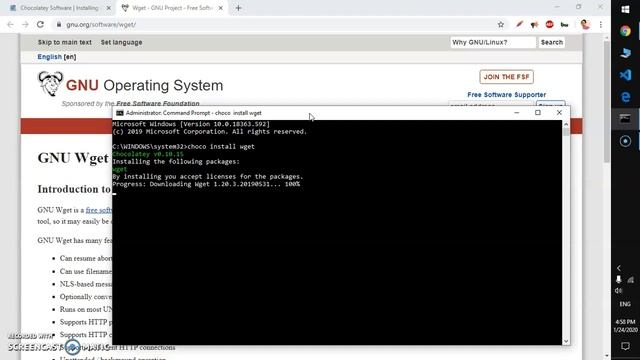
Task: Click the site lock icon in address bar
Action: [x=59, y=24]
